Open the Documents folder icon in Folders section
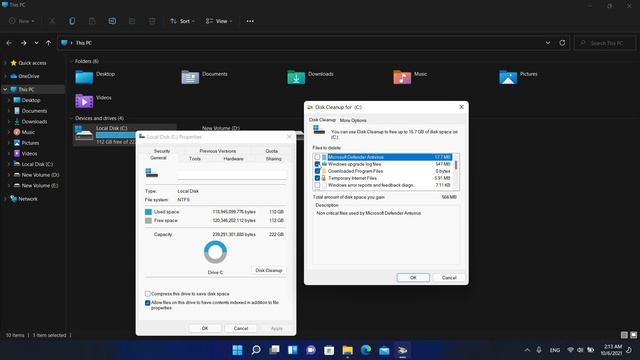Screen dimensions: 640x360 click(x=190, y=77)
